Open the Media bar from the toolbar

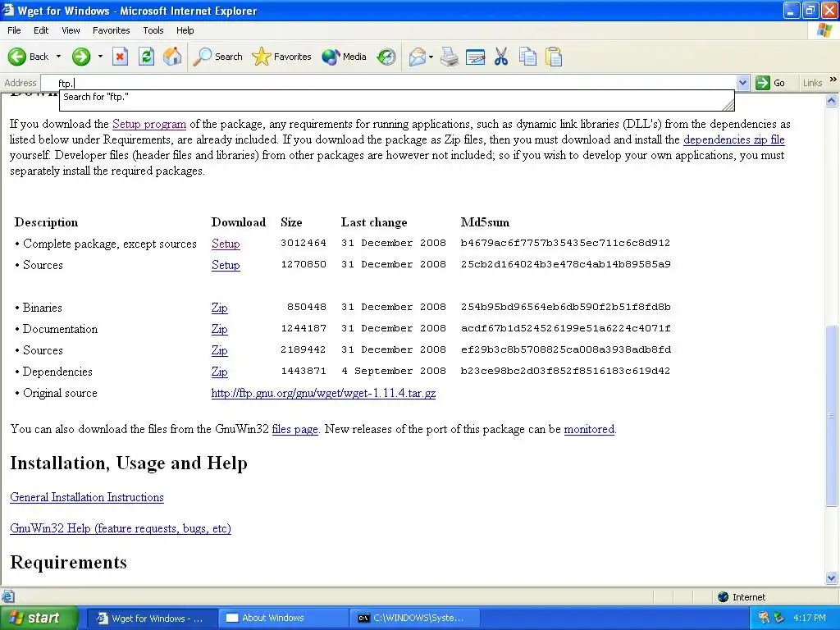pos(344,57)
